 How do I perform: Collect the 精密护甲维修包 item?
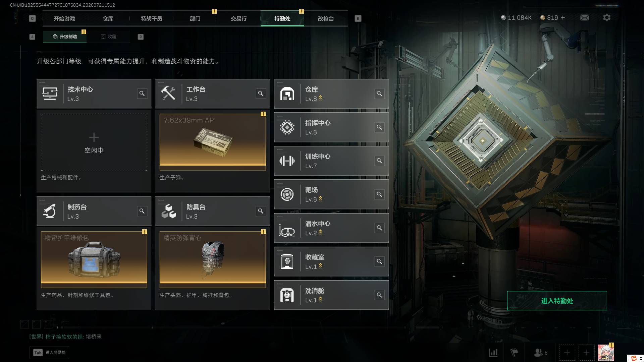click(94, 259)
